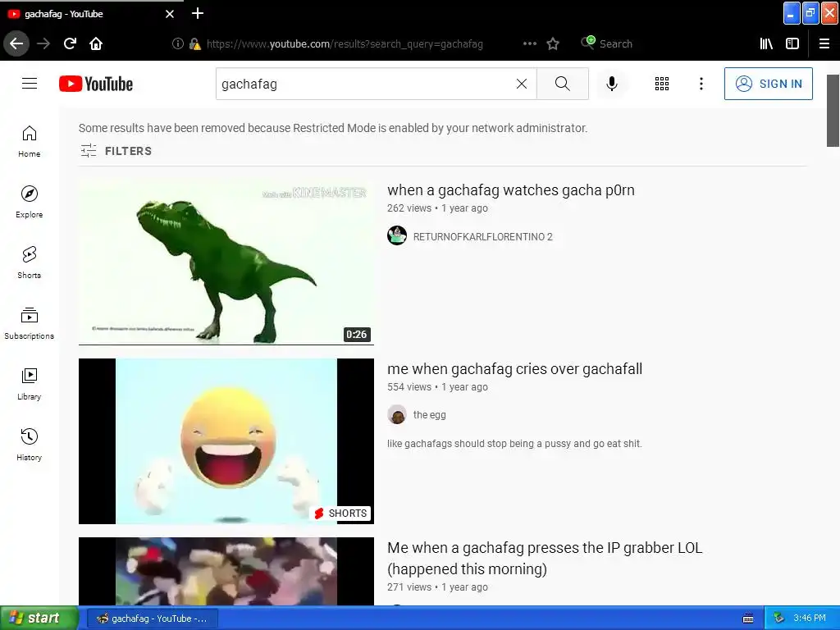Open the third blurry video thumbnail

(226, 571)
